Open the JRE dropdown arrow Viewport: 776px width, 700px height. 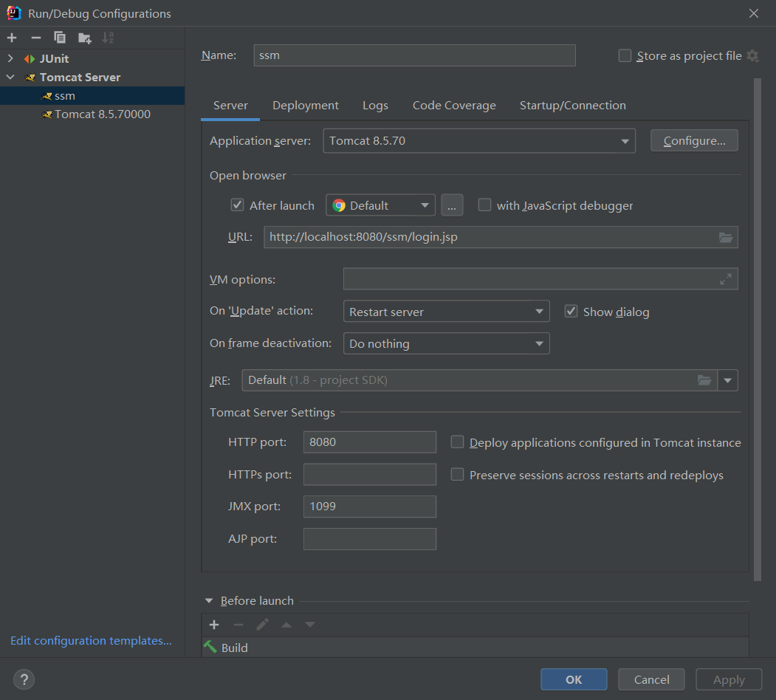(727, 380)
